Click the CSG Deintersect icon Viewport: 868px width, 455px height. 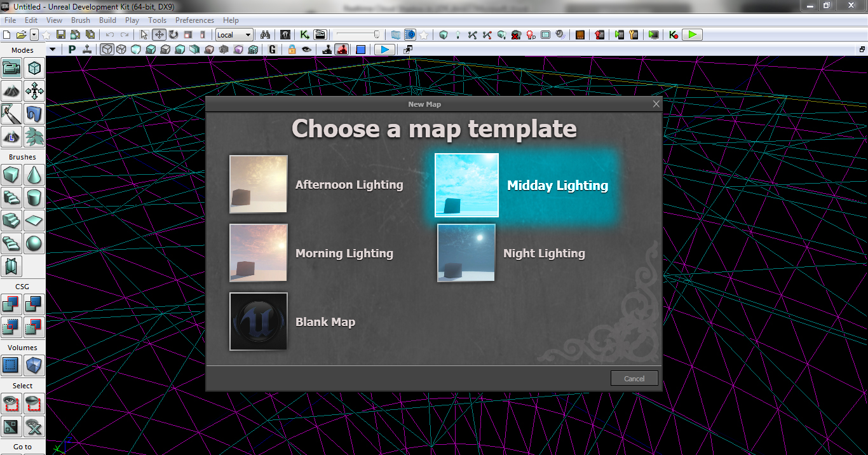[34, 327]
